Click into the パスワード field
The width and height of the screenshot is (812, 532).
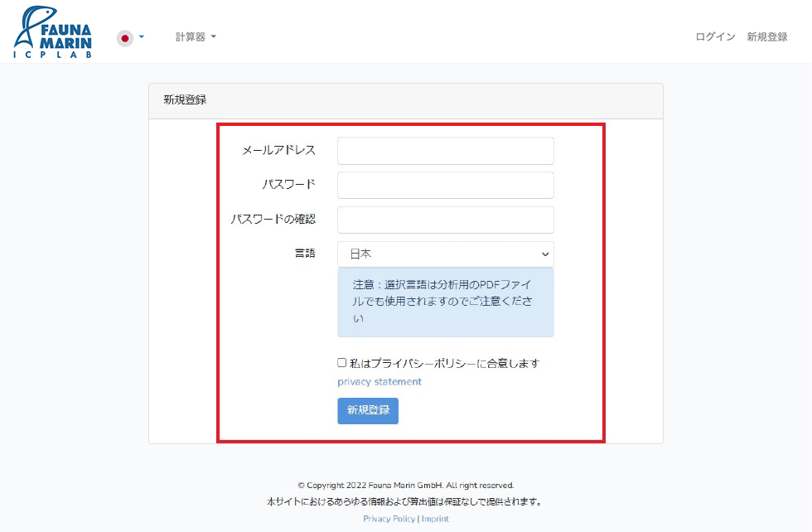(445, 186)
